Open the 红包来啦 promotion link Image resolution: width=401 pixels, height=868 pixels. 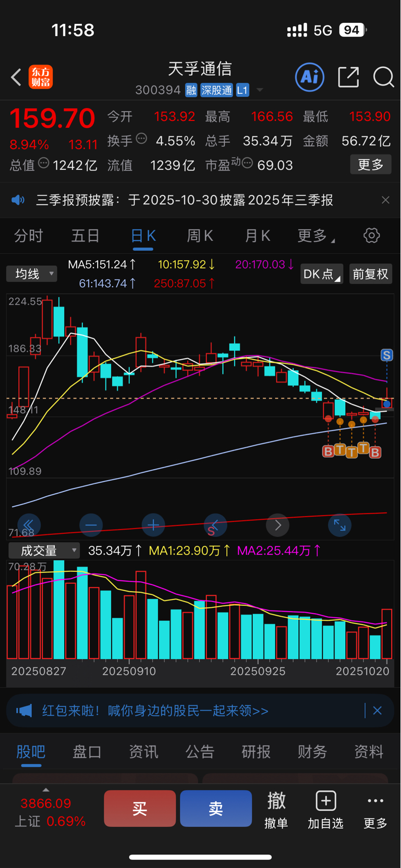coord(155,711)
